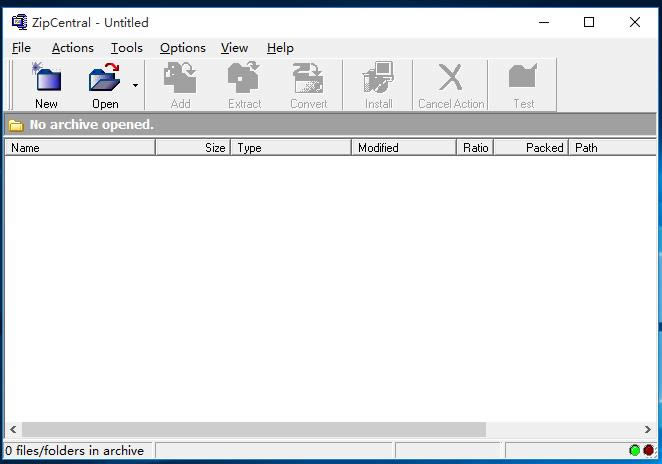Open the Tools menu
662x464 pixels.
click(x=127, y=48)
